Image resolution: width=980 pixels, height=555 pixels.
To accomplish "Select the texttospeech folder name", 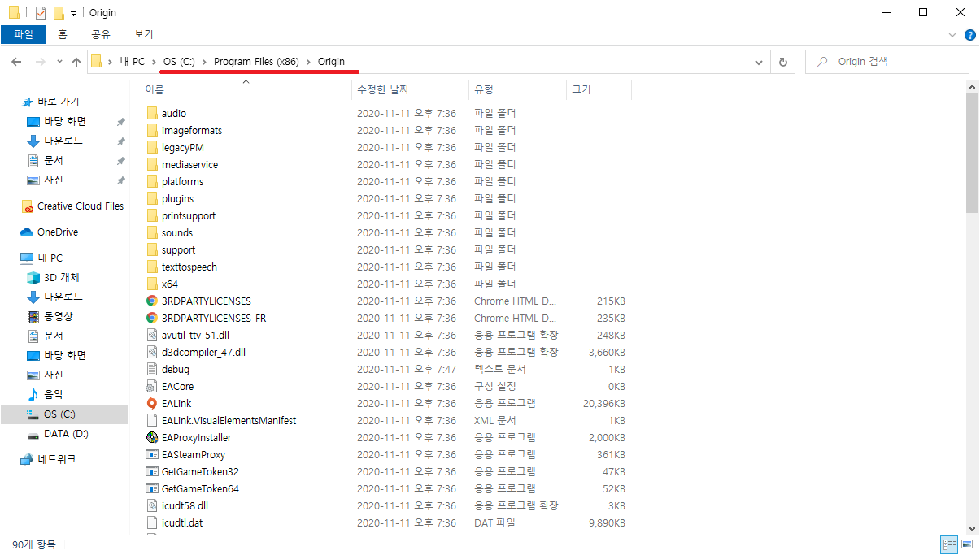I will 189,267.
